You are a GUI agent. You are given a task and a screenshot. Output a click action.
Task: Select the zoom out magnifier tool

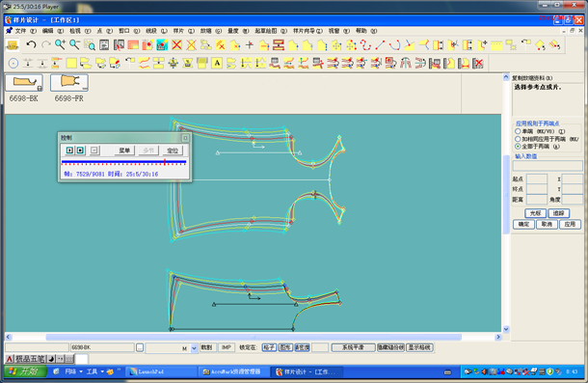click(x=74, y=45)
